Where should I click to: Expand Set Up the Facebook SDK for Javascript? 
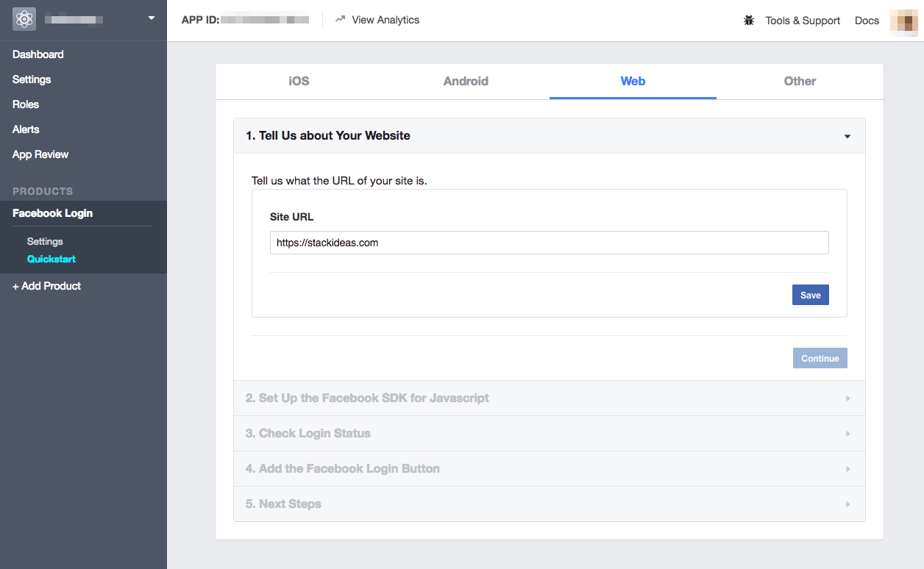[x=550, y=398]
